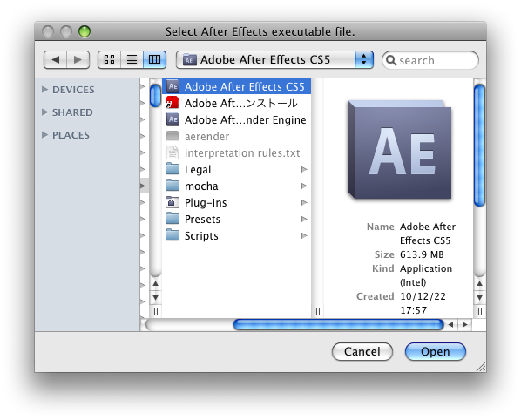The image size is (521, 420).
Task: Expand the mocha folder arrow
Action: (304, 186)
